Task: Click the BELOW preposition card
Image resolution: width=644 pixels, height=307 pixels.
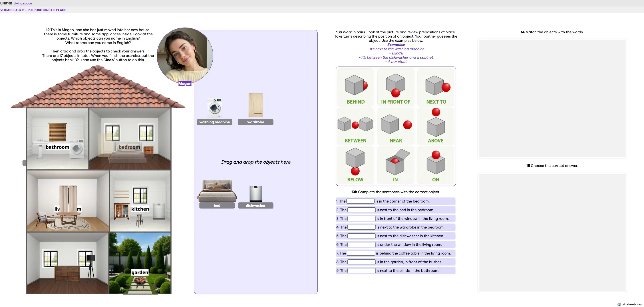Action: tap(356, 165)
